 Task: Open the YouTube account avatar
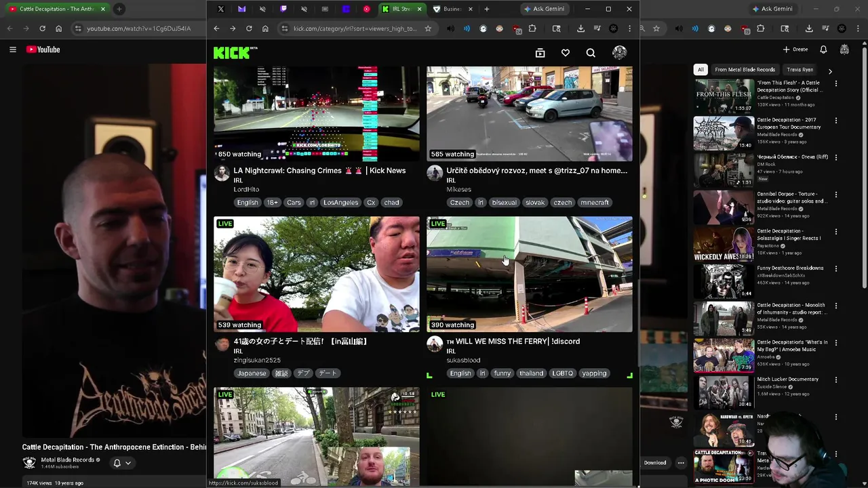pos(844,49)
